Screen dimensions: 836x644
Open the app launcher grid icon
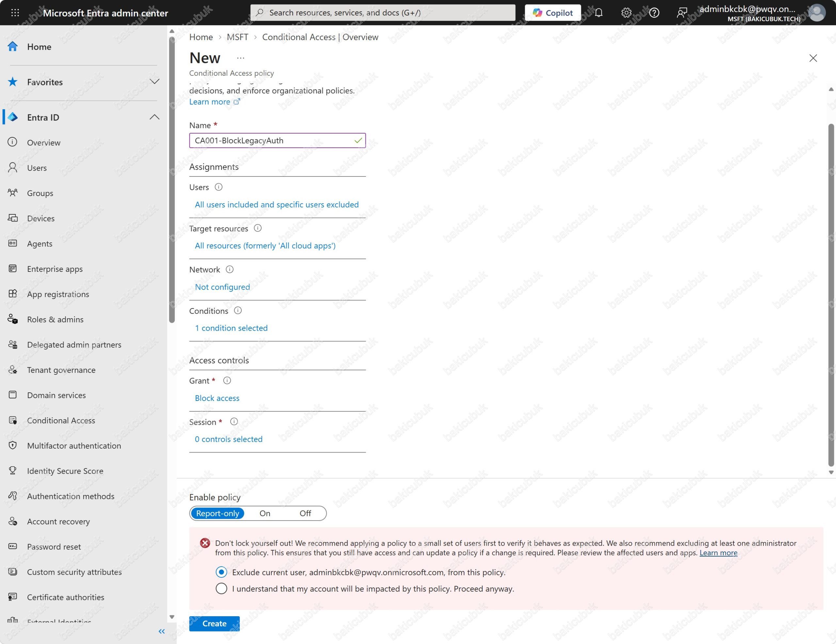coord(15,13)
